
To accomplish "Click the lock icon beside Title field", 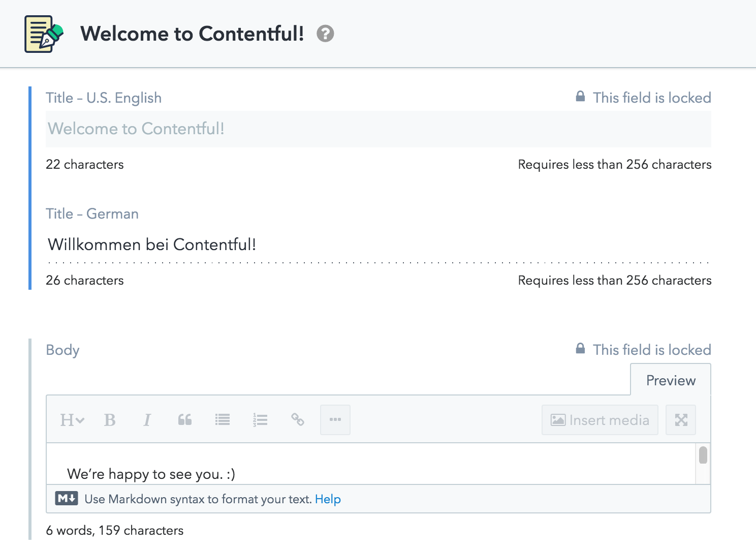I will coord(580,96).
